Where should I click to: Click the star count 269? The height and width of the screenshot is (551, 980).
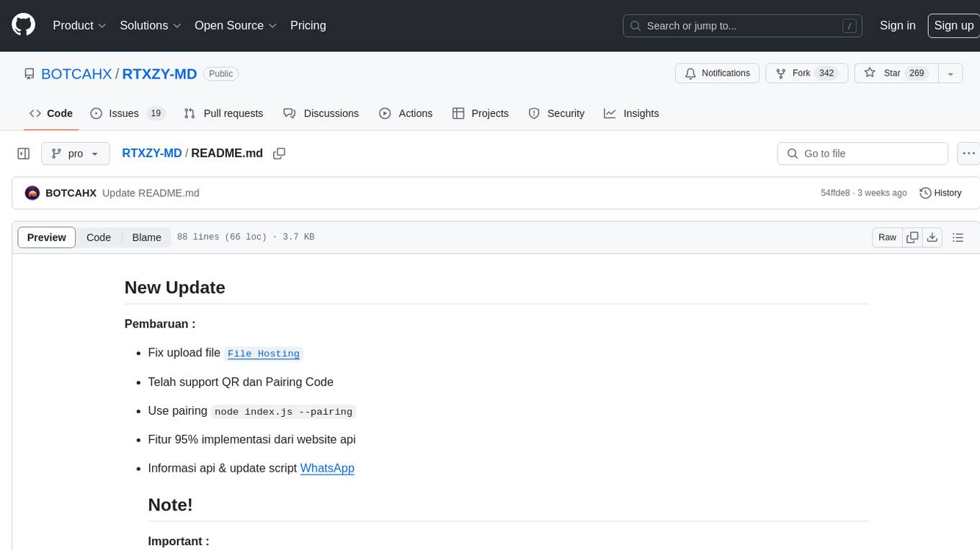tap(917, 74)
